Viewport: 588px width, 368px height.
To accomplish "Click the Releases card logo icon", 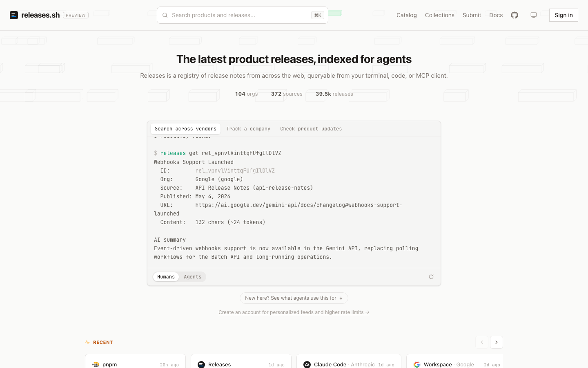I will [x=201, y=364].
